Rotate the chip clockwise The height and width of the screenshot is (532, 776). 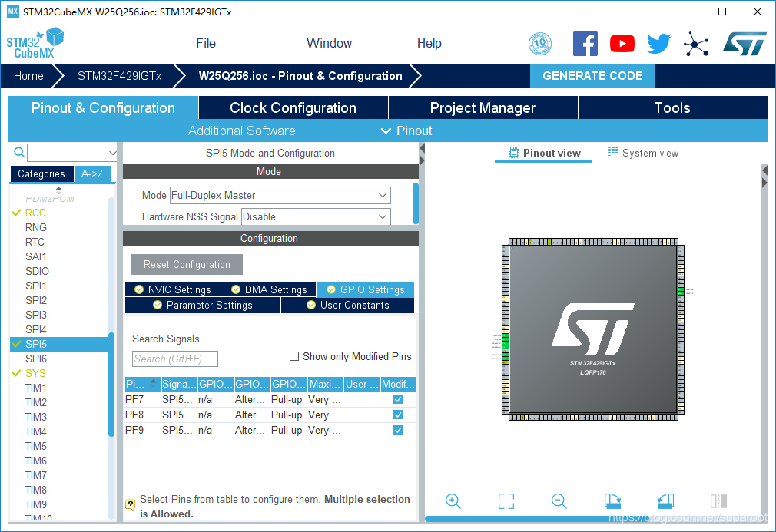(612, 501)
